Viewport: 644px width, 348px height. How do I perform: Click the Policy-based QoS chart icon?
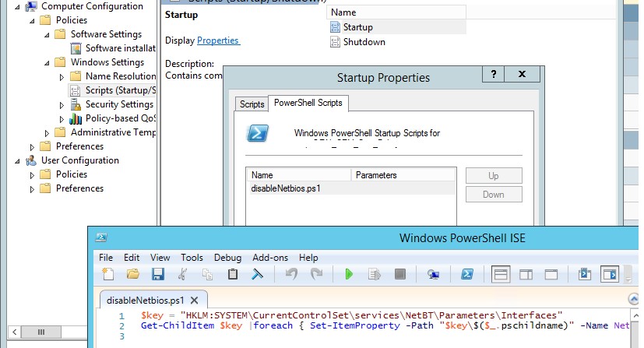tap(76, 118)
